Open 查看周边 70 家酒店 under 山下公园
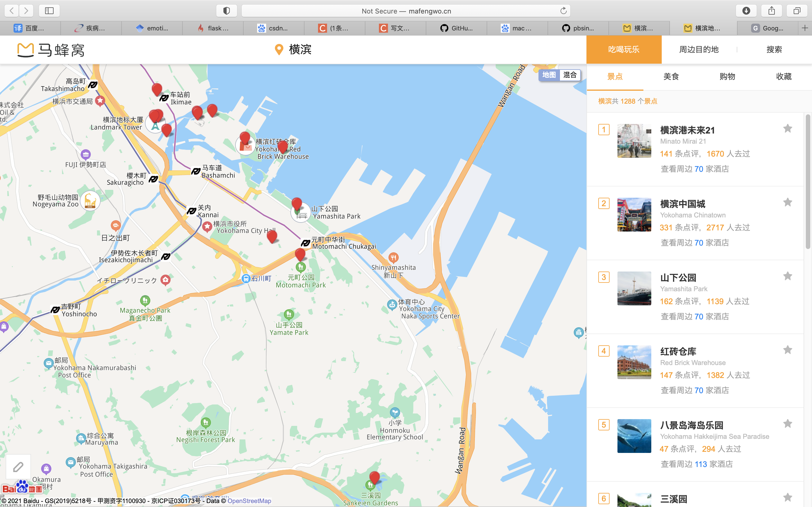The width and height of the screenshot is (812, 507). point(694,316)
